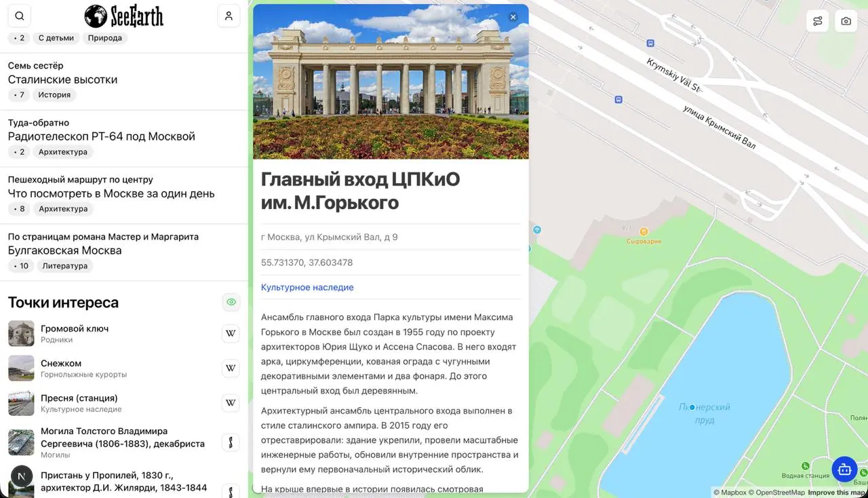868x498 pixels.
Task: Click the Водная станция map marker
Action: tap(805, 466)
